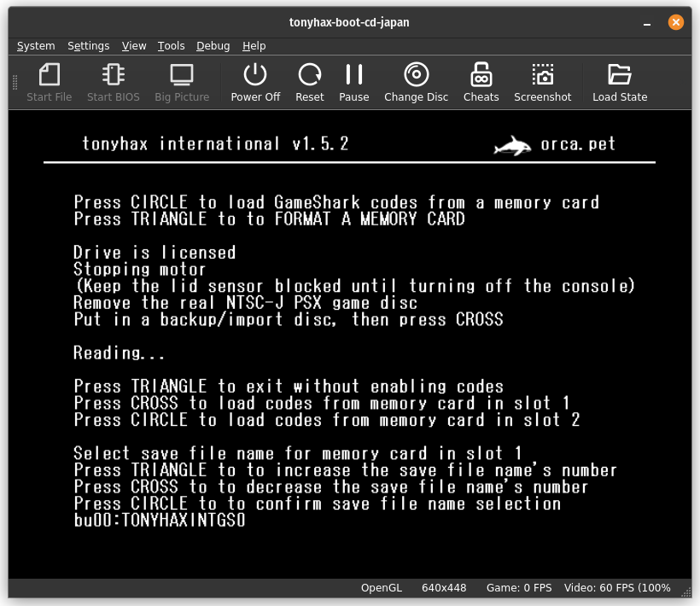Screen dimensions: 700x606
Task: Click 'Press CIRCLE to load GameShark codes' line
Action: (336, 202)
